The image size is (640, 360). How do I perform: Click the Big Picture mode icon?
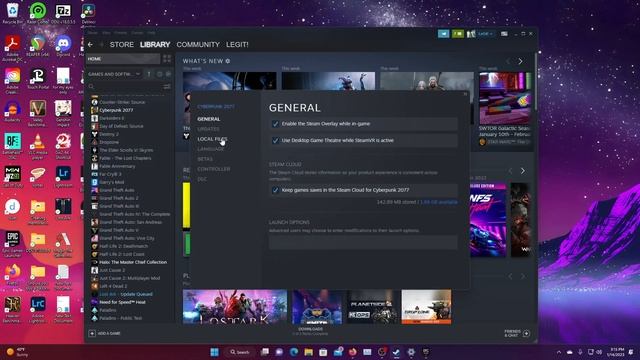pos(504,34)
